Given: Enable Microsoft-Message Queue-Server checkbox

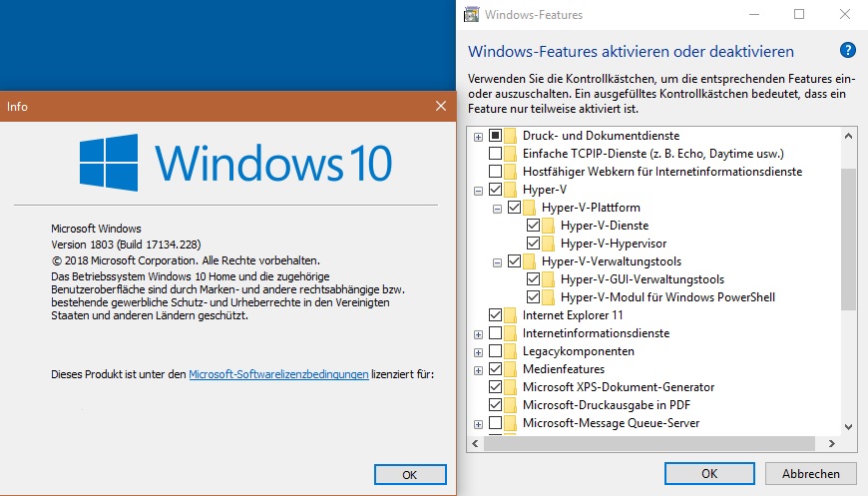Looking at the screenshot, I should point(496,423).
